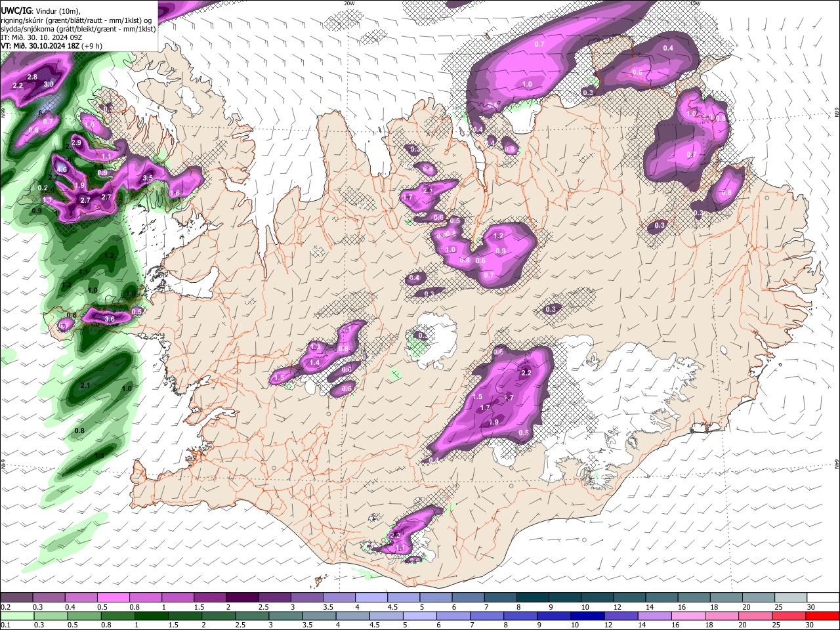Click the '3.9' precipitation value on map
840x630 pixels.
[49, 85]
